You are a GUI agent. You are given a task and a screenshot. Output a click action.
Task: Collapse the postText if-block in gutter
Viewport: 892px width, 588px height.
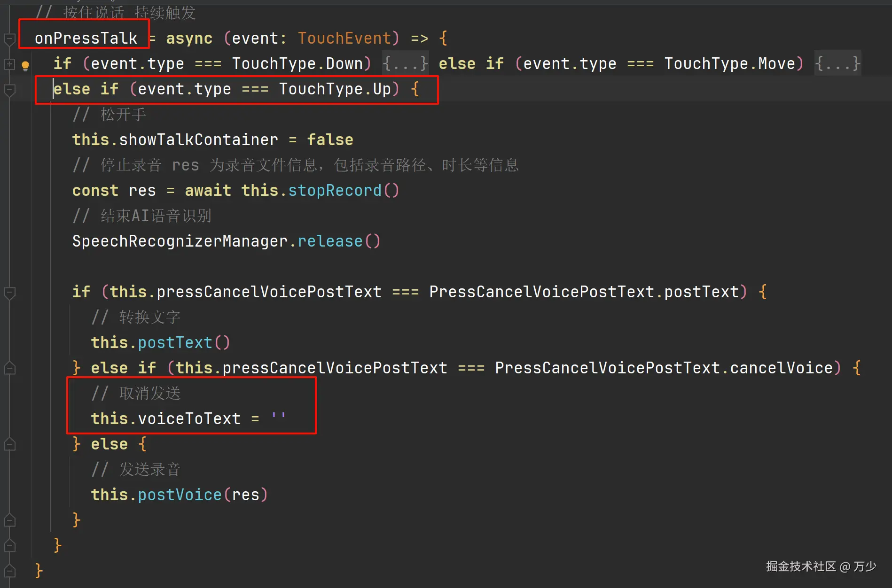point(9,293)
